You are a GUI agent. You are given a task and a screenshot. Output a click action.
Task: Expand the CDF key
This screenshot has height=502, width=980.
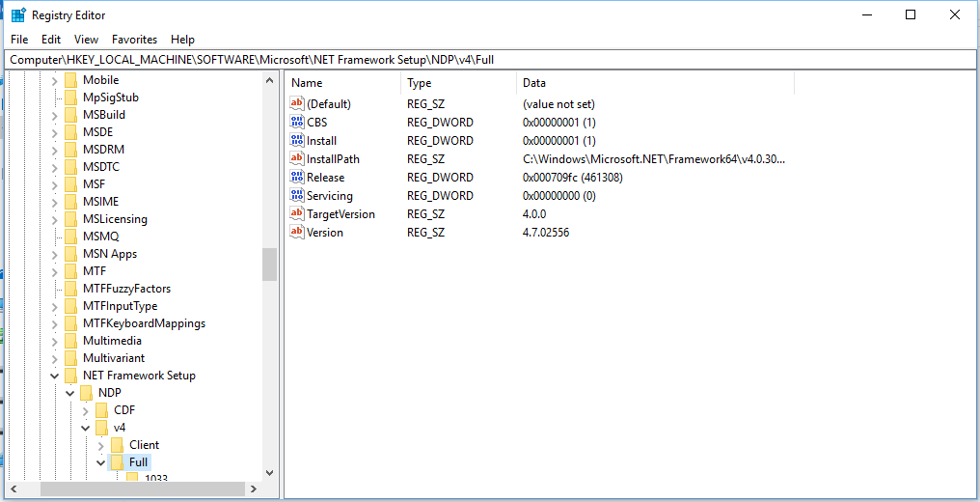[86, 410]
